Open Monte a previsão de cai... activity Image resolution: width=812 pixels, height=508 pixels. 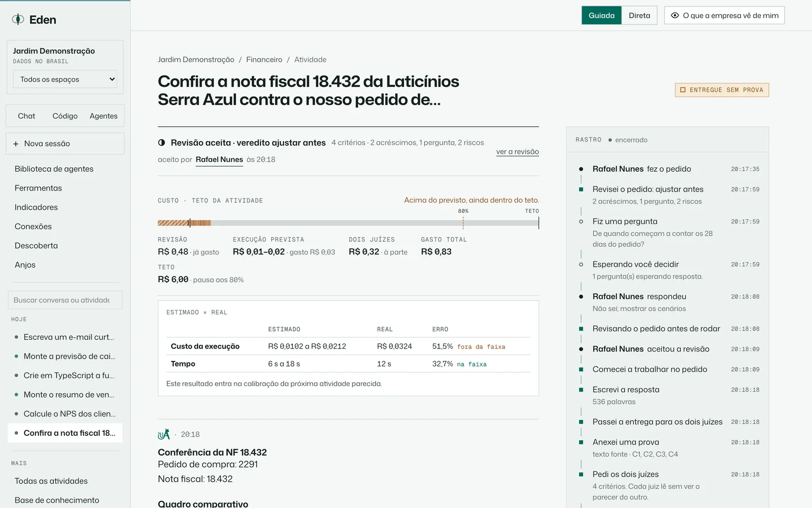65,356
